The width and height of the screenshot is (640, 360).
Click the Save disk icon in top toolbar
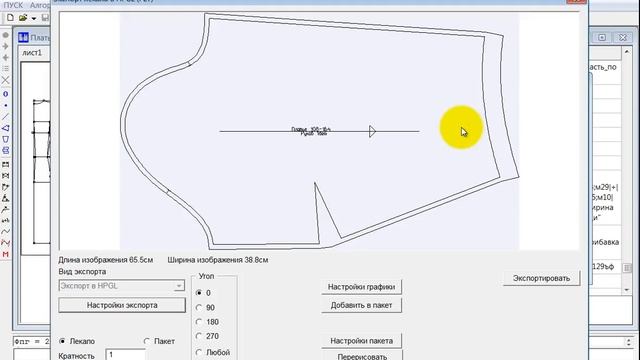(x=45, y=18)
